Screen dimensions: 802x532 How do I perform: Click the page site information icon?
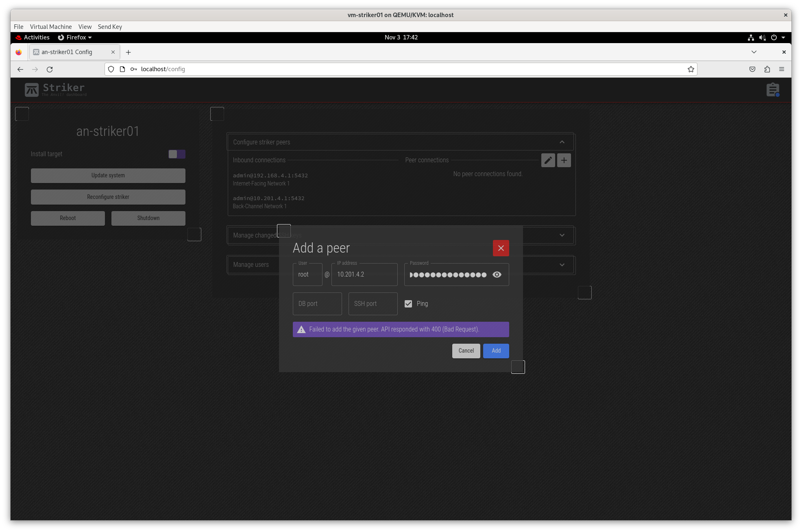tap(122, 69)
